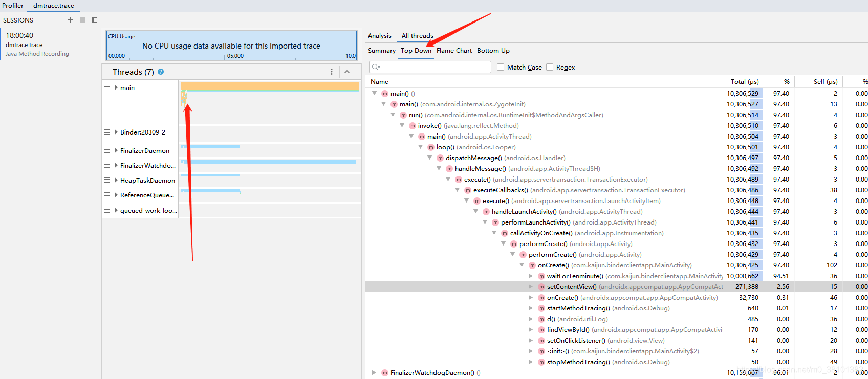Expand the FinalizerWatchdogDaemon() node
The image size is (868, 379).
tap(374, 372)
